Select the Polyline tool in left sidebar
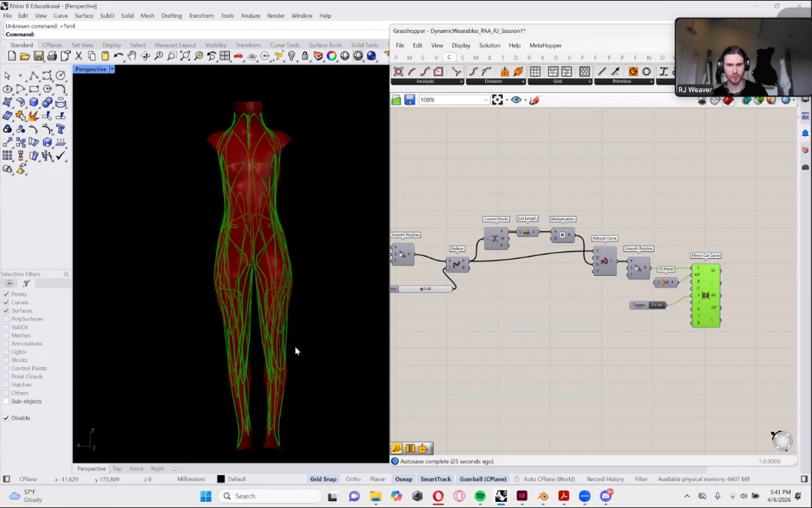 [x=34, y=76]
